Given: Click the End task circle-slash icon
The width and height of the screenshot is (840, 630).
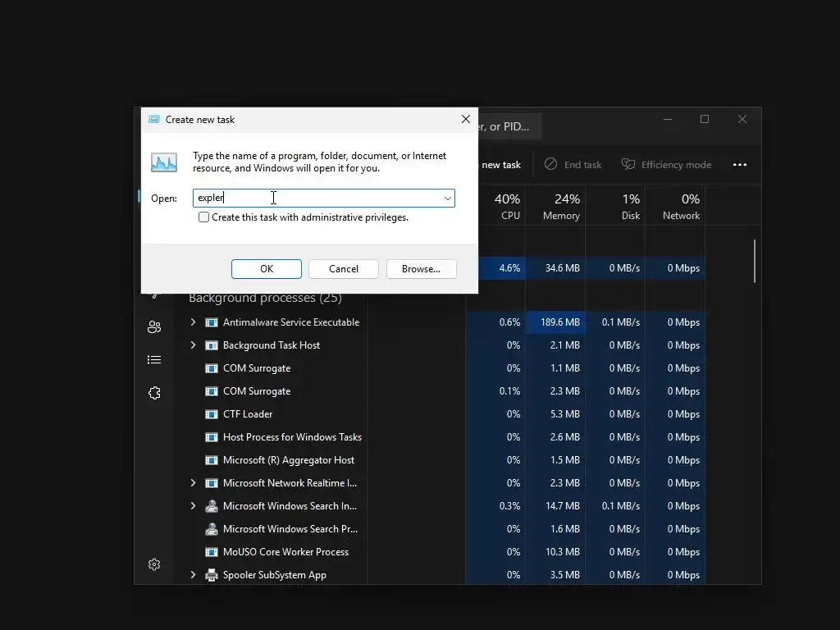Looking at the screenshot, I should coord(550,164).
